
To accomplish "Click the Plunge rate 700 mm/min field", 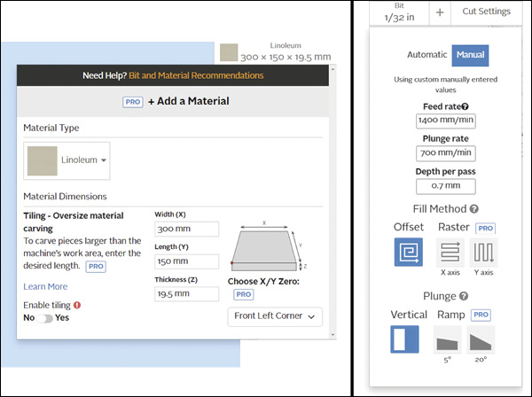I will [446, 153].
